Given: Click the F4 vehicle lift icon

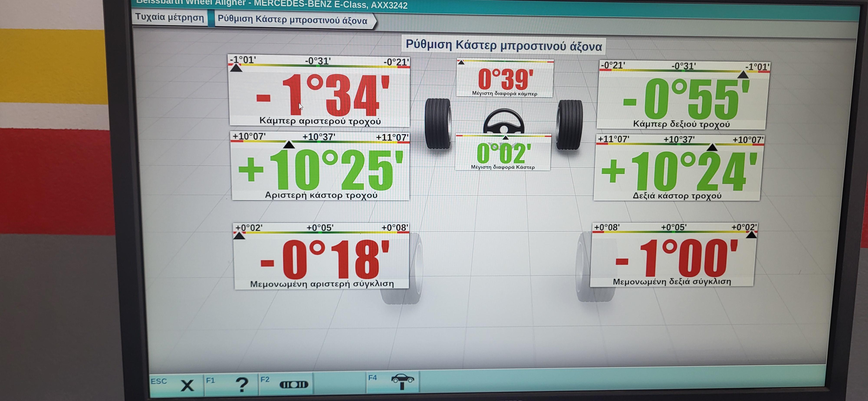Looking at the screenshot, I should [x=393, y=382].
